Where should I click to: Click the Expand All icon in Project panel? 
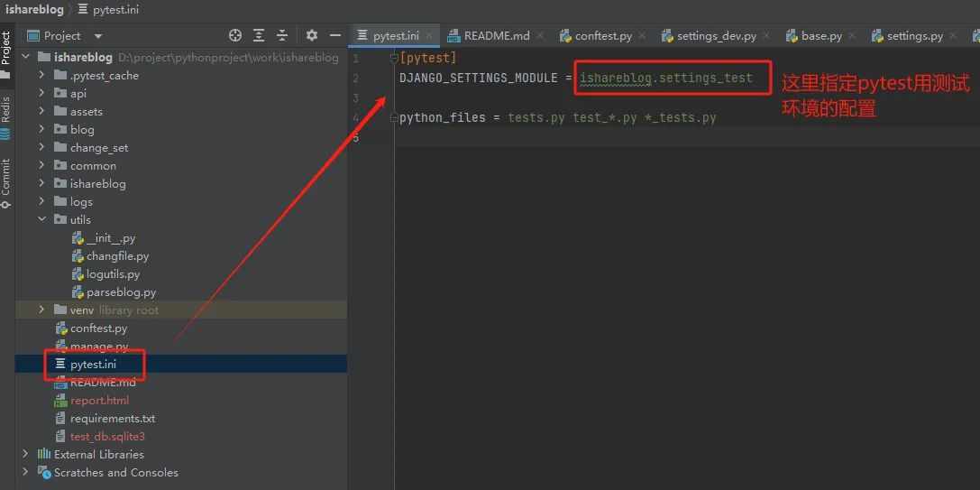click(259, 35)
